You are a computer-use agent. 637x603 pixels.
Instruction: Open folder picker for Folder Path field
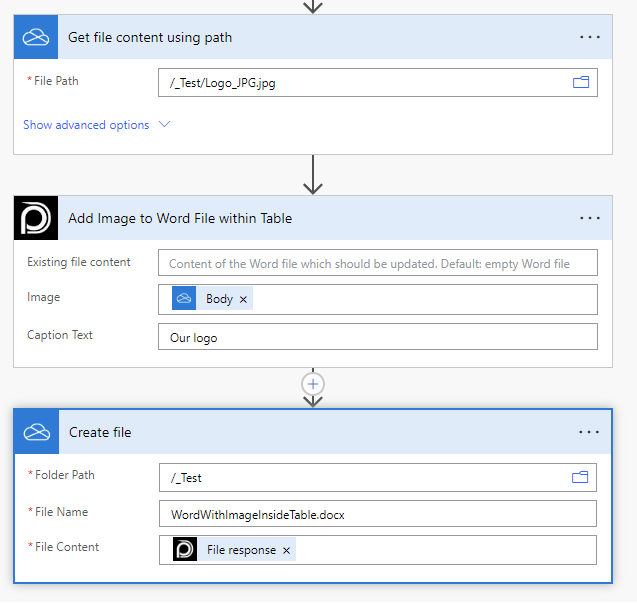pyautogui.click(x=580, y=477)
